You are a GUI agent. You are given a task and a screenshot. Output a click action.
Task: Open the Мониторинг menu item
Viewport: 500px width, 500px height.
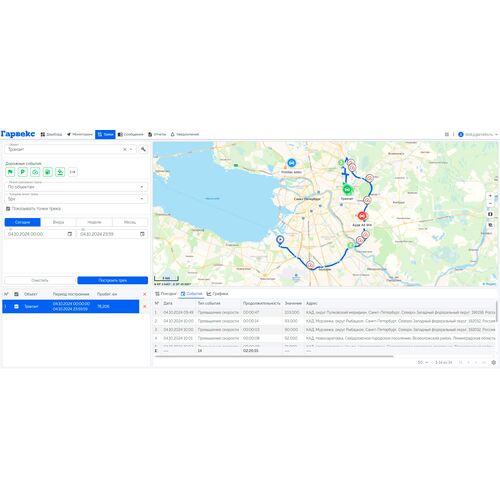[x=80, y=134]
